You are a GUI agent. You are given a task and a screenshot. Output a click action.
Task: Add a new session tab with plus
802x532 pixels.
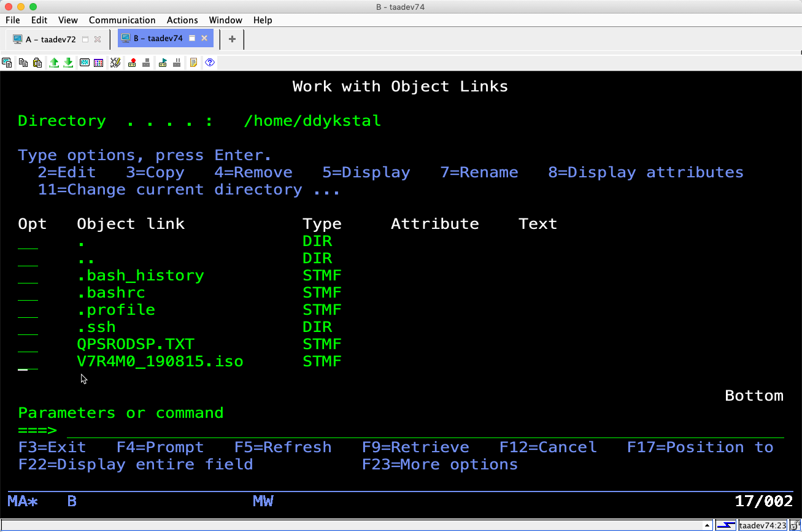tap(232, 39)
